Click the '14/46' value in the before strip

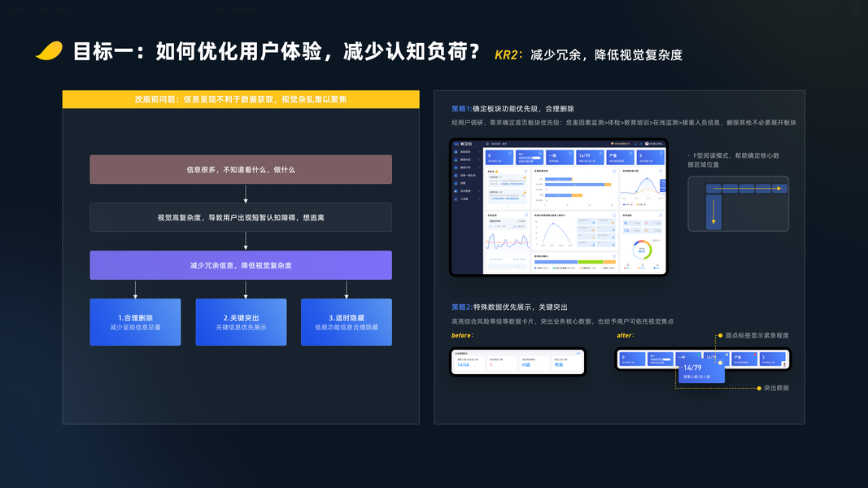click(x=464, y=364)
